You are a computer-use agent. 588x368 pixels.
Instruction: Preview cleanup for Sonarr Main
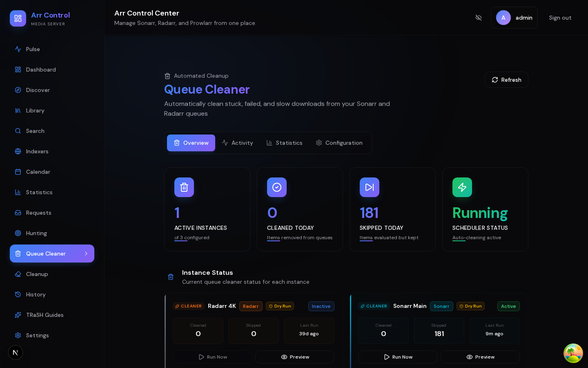(480, 357)
